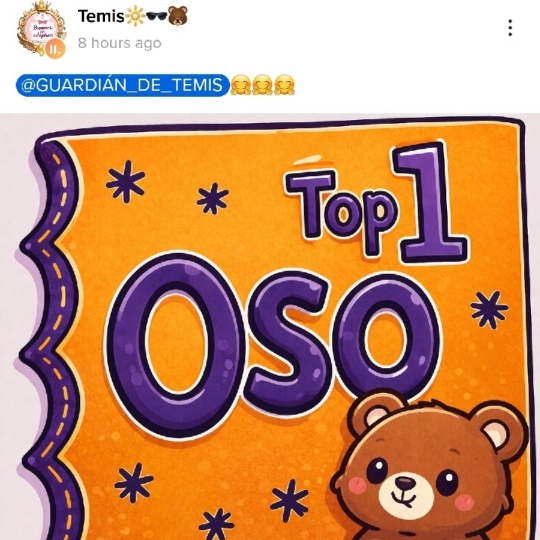Tap the purple star left of the 'Top' text
Image resolution: width=540 pixels, height=540 pixels.
click(212, 198)
